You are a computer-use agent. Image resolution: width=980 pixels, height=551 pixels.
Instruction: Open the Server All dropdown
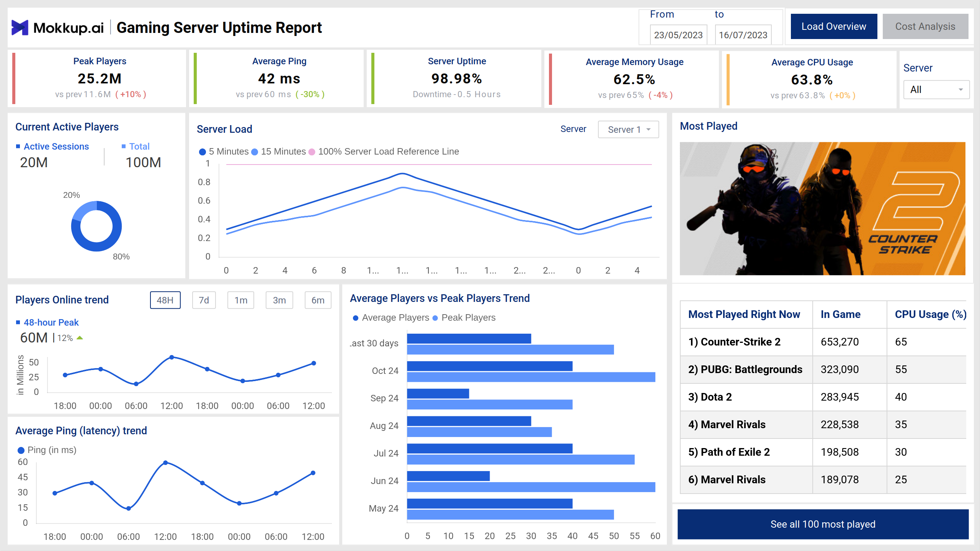coord(936,90)
